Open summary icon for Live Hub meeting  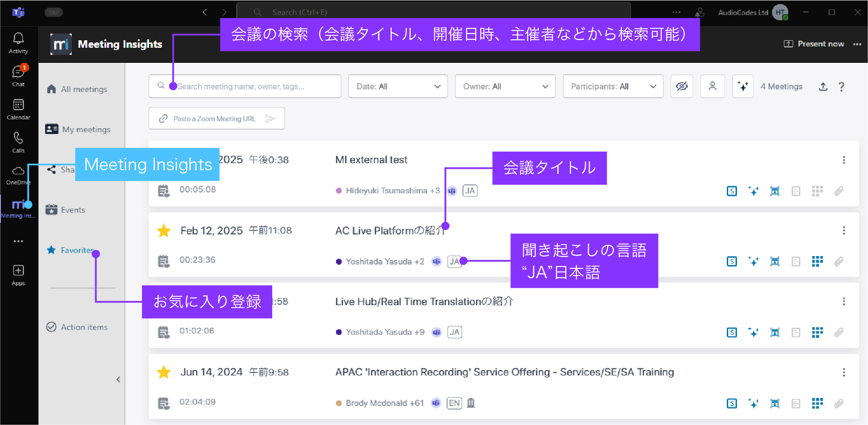732,332
